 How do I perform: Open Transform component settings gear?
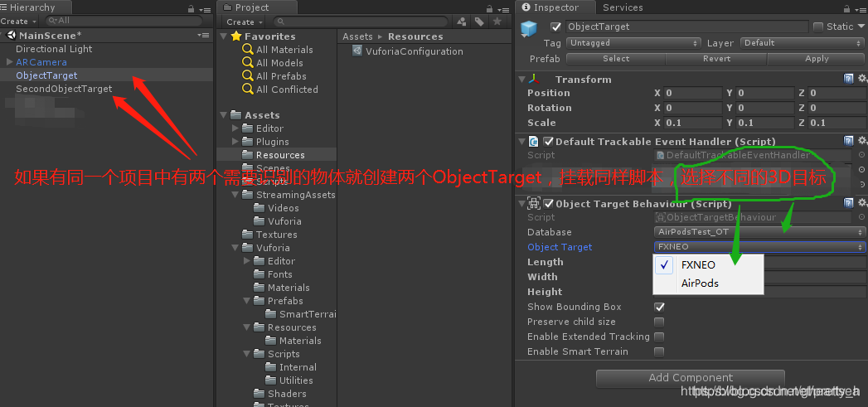(x=861, y=80)
